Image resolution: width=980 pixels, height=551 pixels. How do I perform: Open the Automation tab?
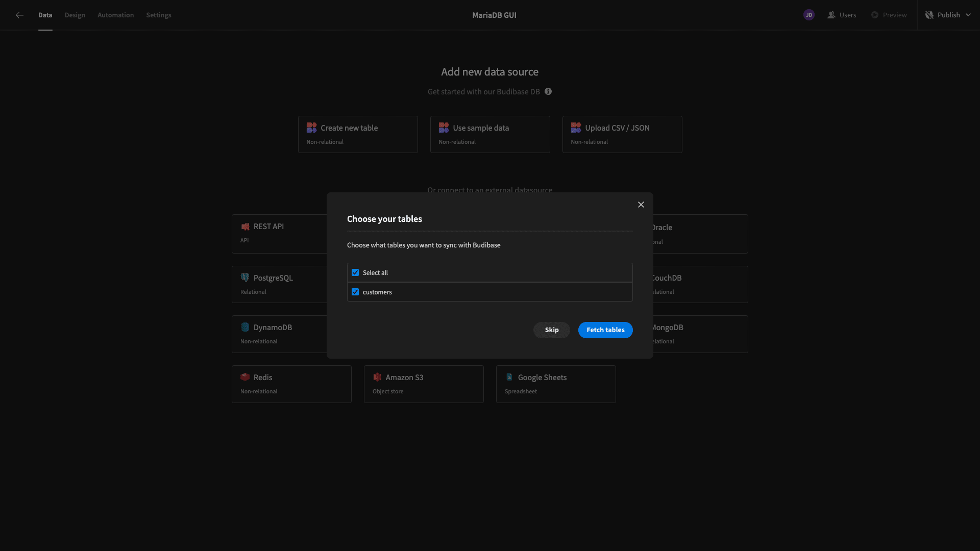pos(116,15)
